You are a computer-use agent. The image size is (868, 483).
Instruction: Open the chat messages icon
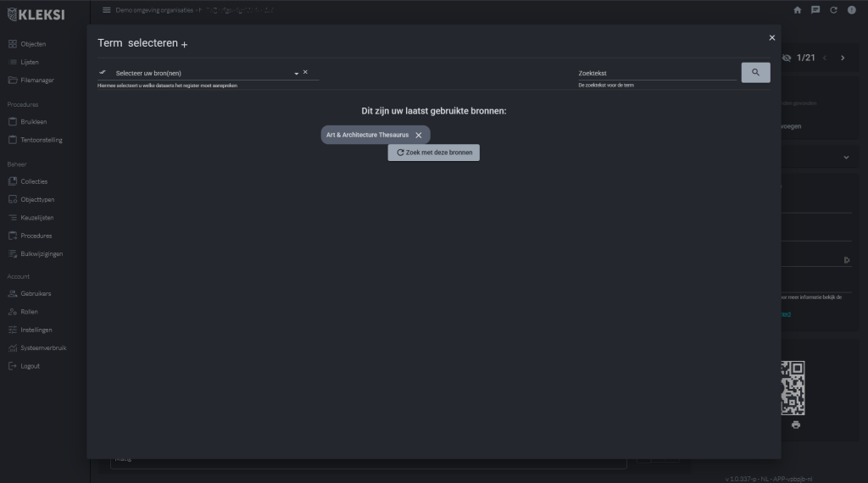pyautogui.click(x=815, y=10)
